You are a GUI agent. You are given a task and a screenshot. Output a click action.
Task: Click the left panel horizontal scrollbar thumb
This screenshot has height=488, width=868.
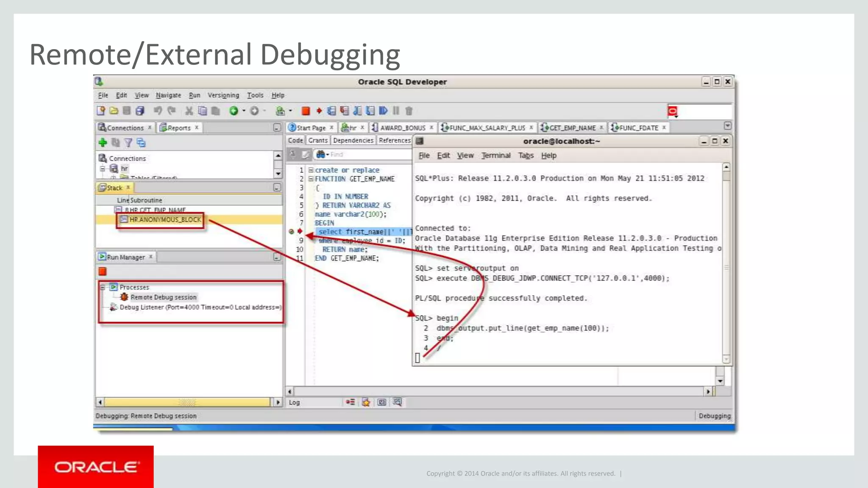coord(187,402)
